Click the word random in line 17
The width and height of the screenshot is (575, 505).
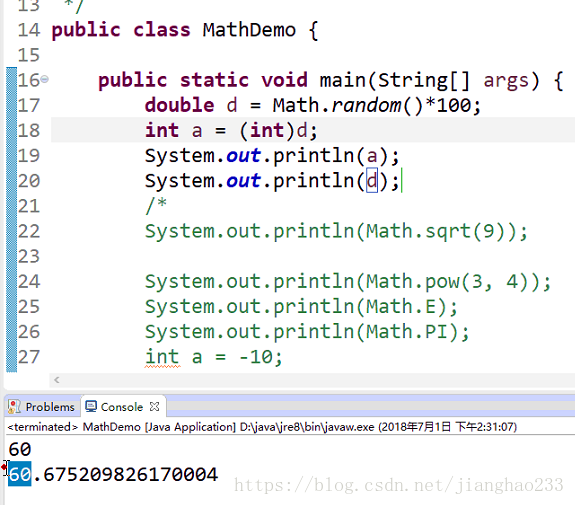(366, 106)
